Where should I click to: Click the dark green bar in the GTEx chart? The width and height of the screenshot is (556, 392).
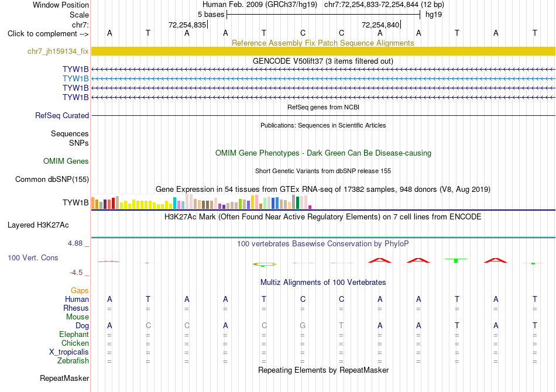297,203
